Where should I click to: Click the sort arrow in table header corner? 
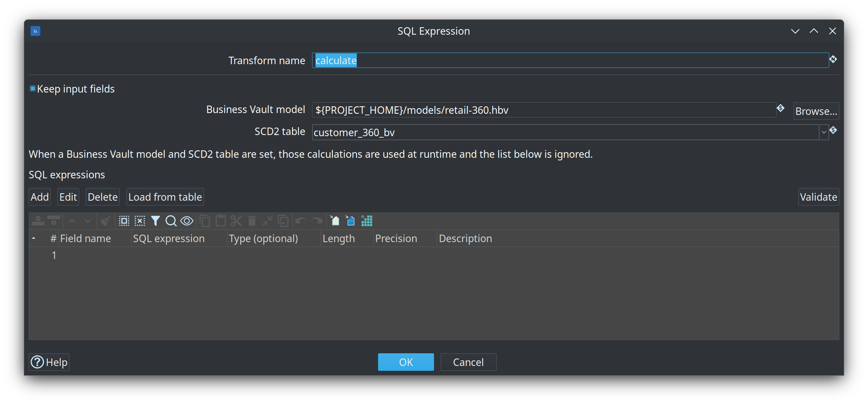(34, 238)
